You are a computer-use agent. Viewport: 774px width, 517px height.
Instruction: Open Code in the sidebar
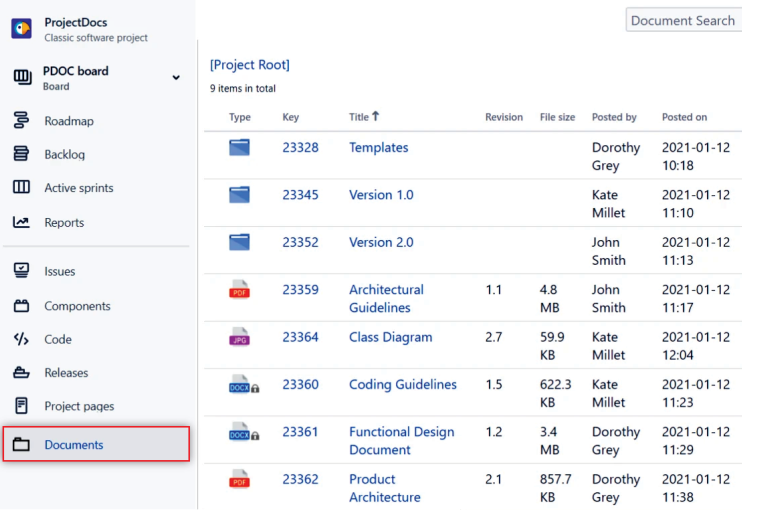tap(58, 339)
